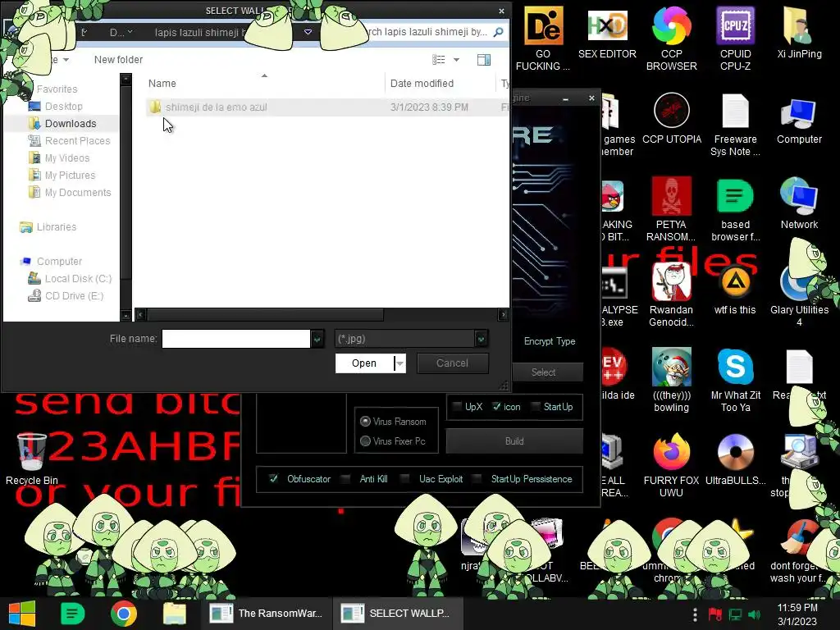Open wtf is this desktop icon

[x=735, y=290]
